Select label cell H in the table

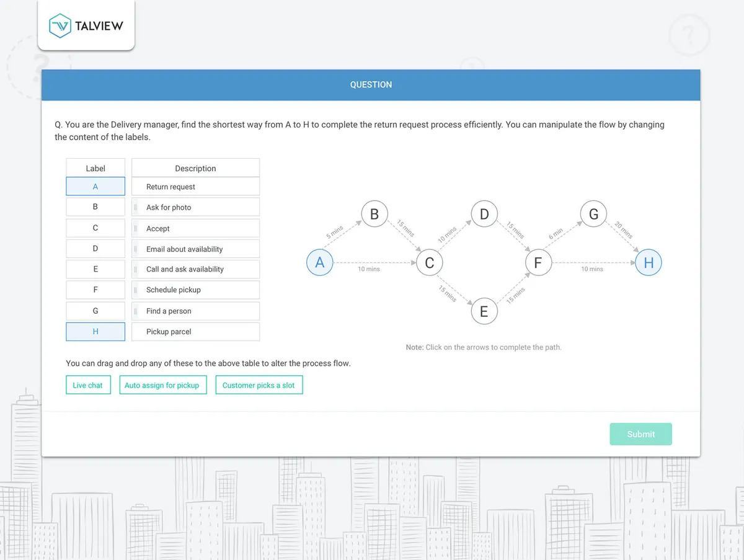tap(95, 332)
